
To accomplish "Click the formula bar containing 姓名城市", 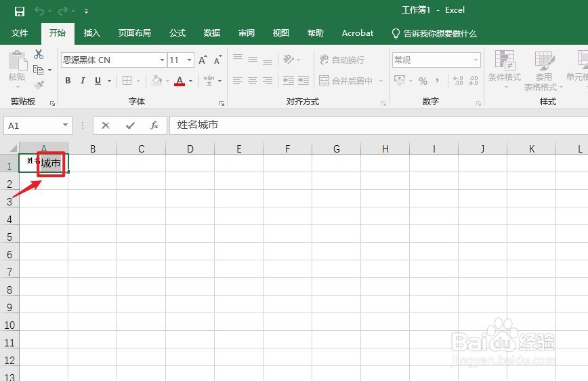I will coord(379,125).
